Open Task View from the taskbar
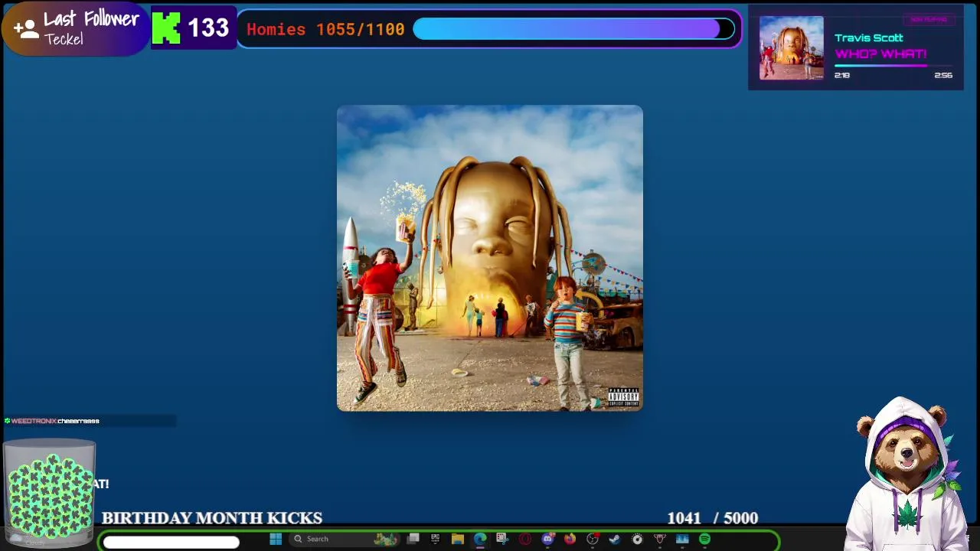This screenshot has height=551, width=980. [x=413, y=539]
